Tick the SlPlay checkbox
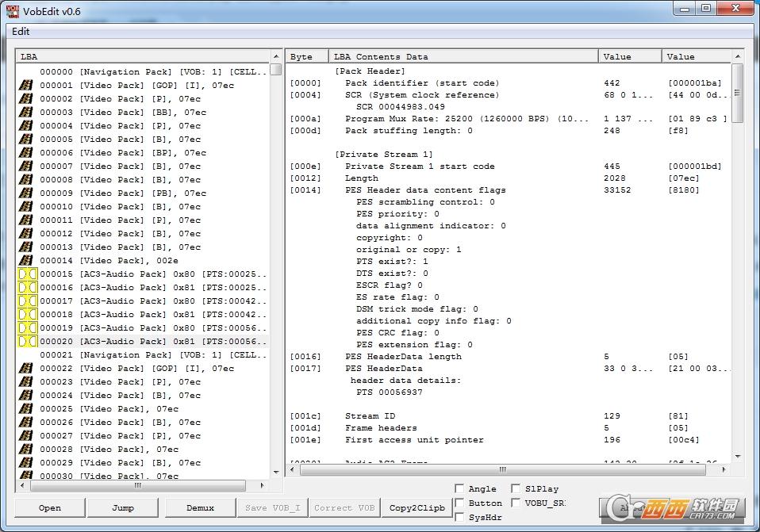The width and height of the screenshot is (760, 532). point(516,488)
